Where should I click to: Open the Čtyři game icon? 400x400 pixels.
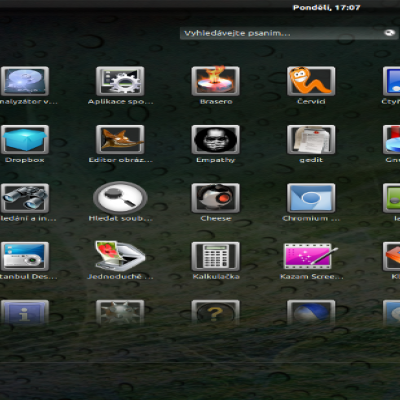391,81
